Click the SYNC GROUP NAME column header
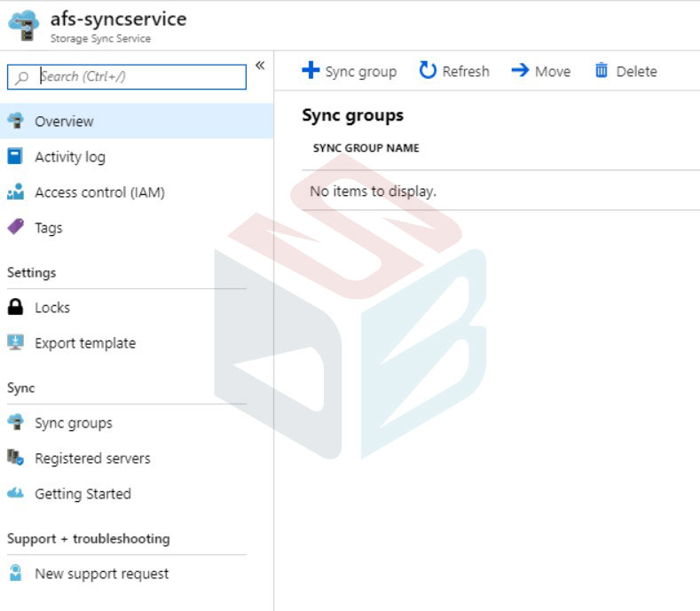This screenshot has height=611, width=700. 366,148
